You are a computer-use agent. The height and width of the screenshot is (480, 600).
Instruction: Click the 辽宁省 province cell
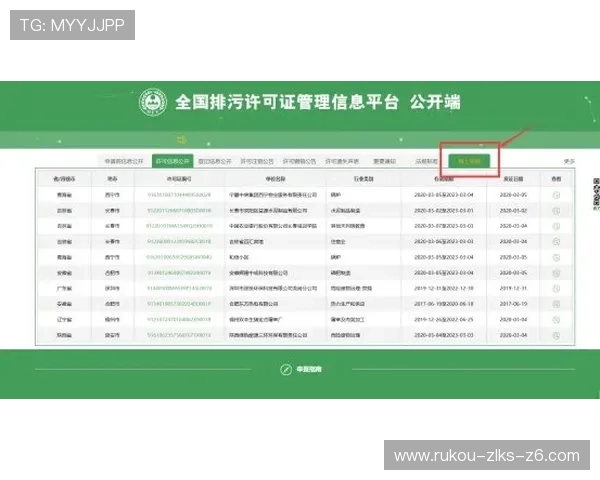point(64,320)
